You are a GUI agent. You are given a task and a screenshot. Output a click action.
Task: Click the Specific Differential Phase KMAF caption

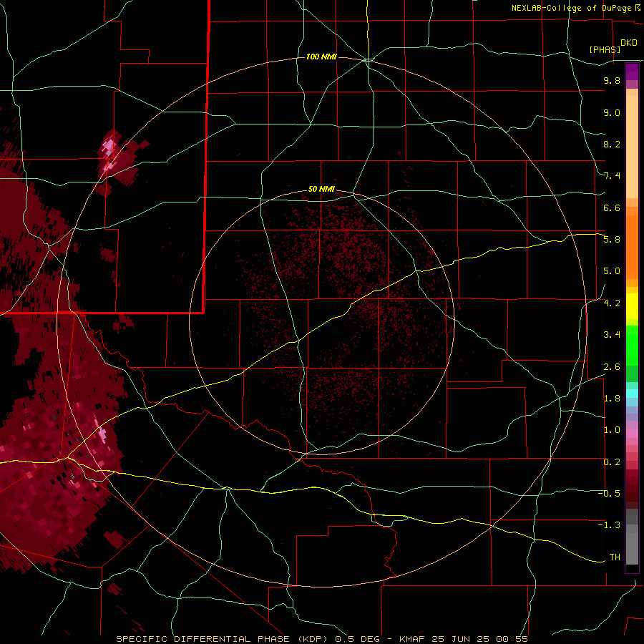[x=321, y=639]
